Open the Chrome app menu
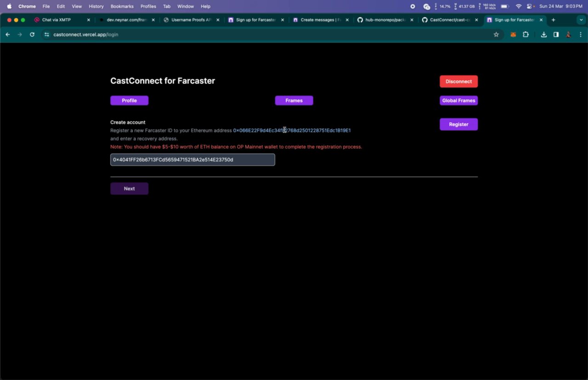This screenshot has width=588, height=380. click(x=27, y=6)
